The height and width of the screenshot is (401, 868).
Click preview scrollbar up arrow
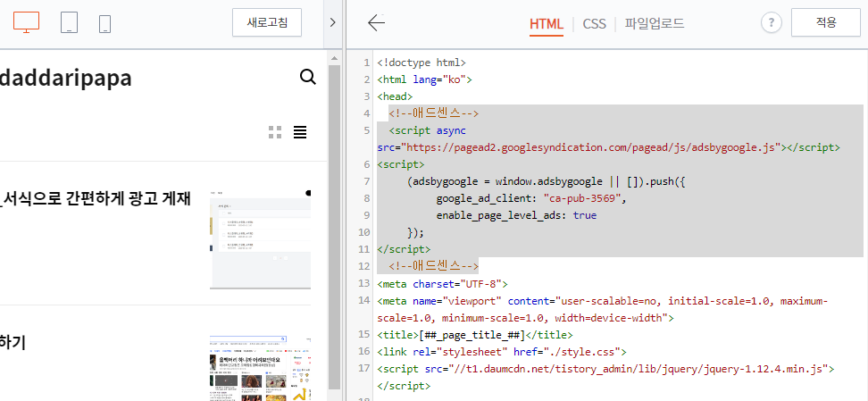[x=334, y=57]
